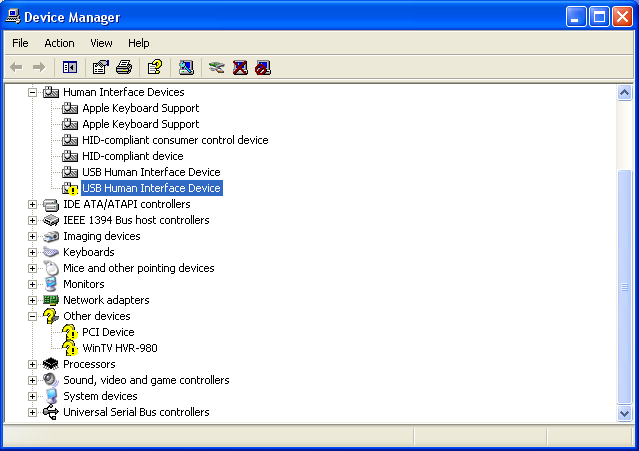Click the Update Driver toolbar icon
Screen dimensions: 639x451
click(216, 67)
